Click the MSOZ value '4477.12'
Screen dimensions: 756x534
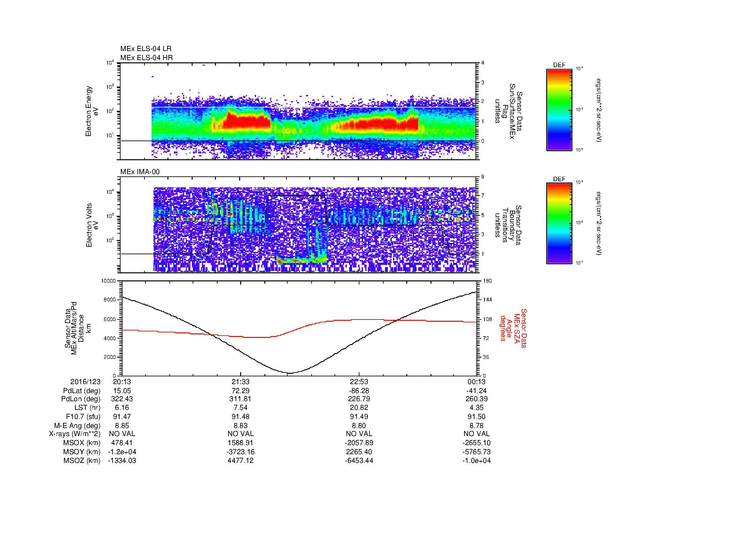tap(241, 461)
